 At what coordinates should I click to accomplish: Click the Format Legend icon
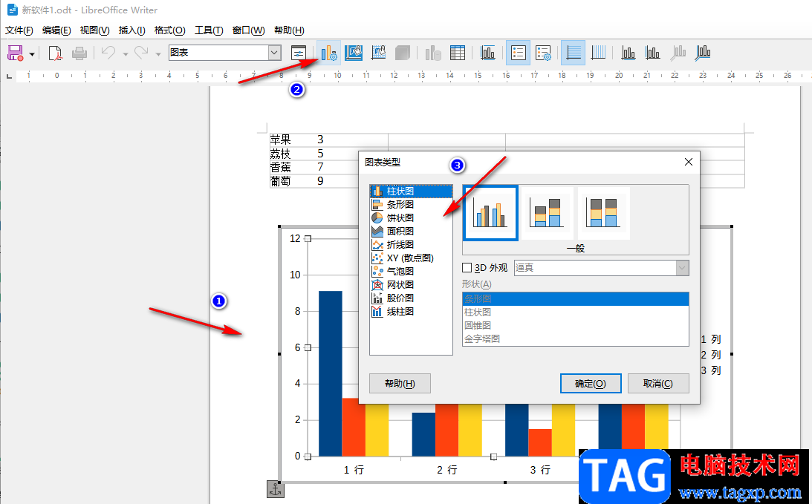pos(543,53)
